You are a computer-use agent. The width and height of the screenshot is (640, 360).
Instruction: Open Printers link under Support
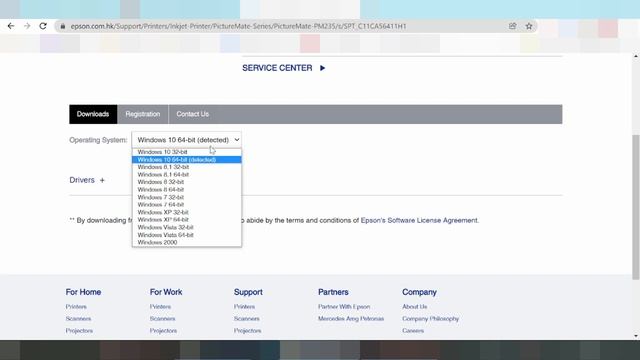(x=244, y=307)
